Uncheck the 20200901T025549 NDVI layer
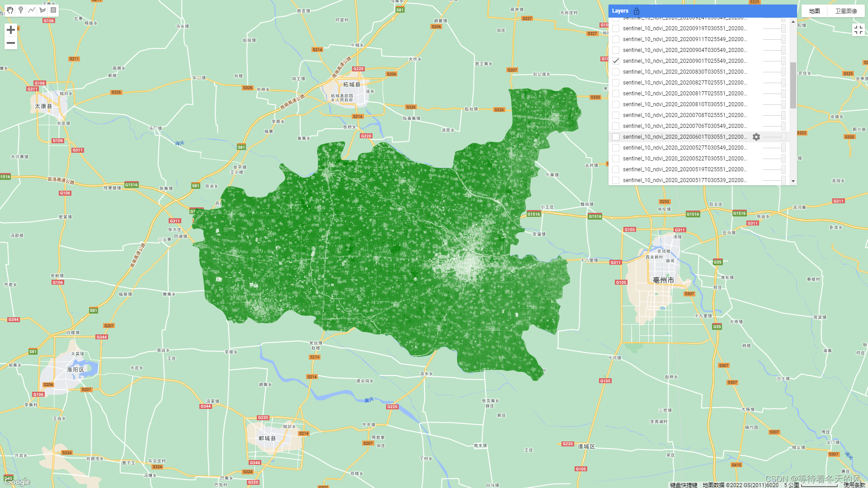This screenshot has width=868, height=488. [x=616, y=61]
